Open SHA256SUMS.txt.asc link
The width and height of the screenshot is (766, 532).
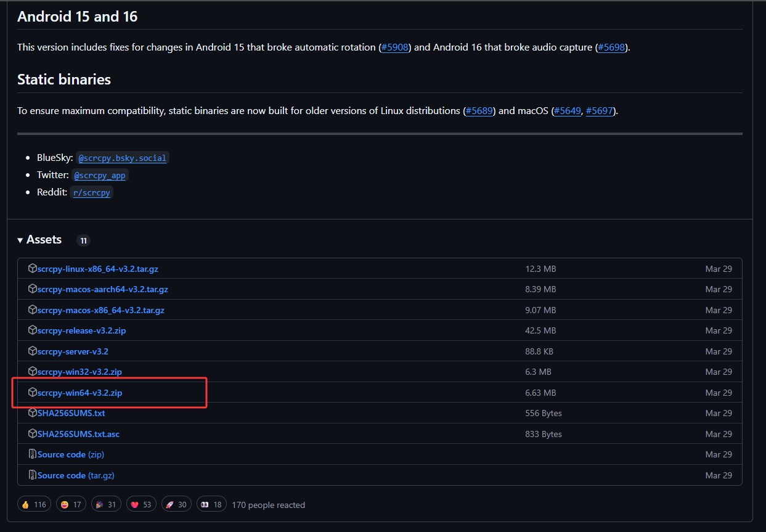(79, 434)
